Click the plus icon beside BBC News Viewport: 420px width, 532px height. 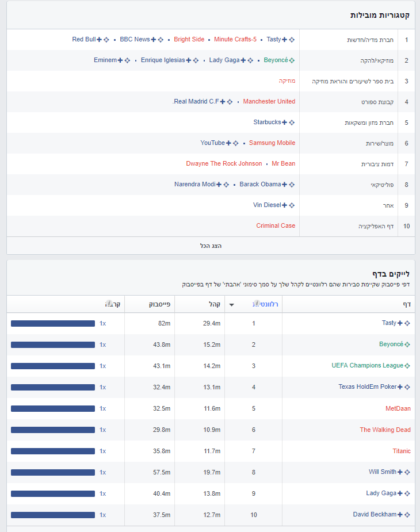pos(154,40)
